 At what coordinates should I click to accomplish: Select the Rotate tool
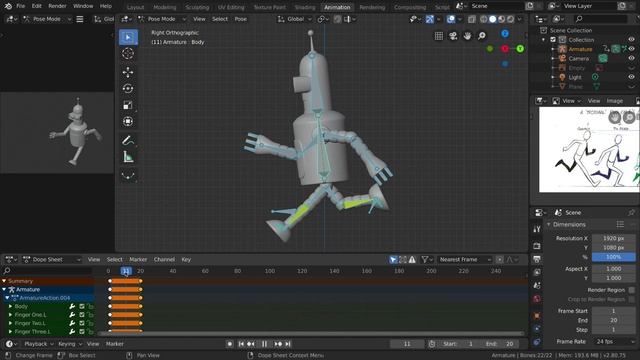pos(128,89)
